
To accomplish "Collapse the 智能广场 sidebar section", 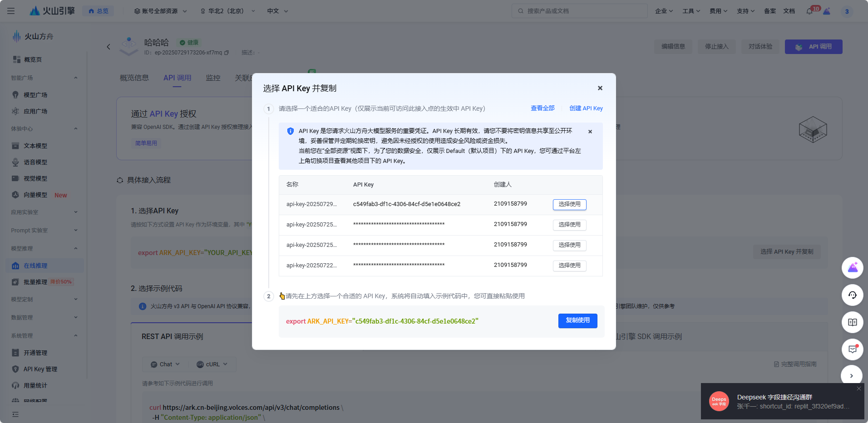I will click(76, 78).
